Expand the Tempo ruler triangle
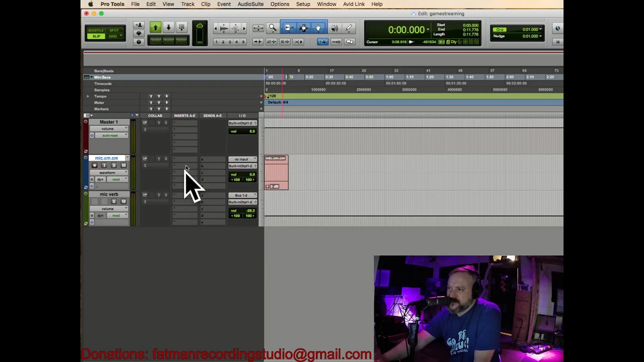This screenshot has width=644, height=362. tap(88, 96)
